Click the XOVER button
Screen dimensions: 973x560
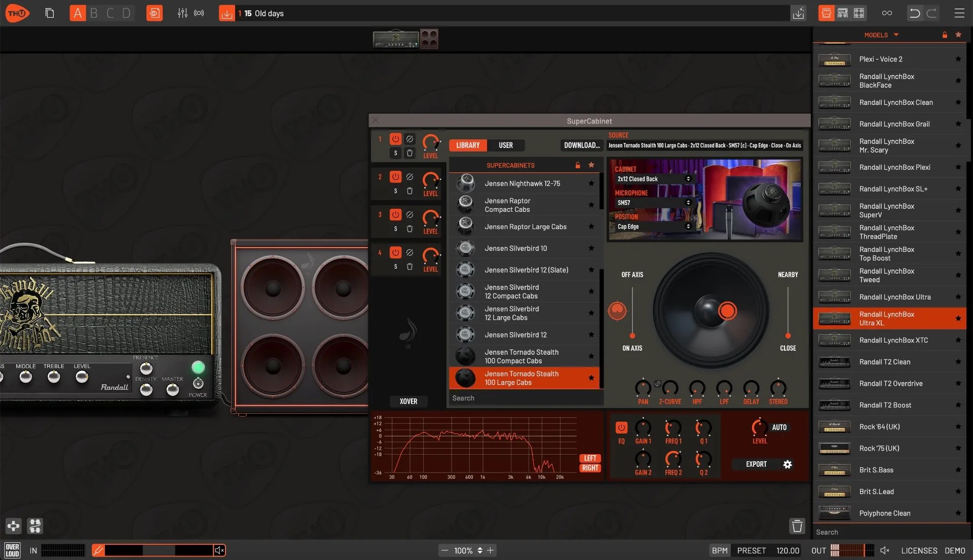[x=408, y=401]
